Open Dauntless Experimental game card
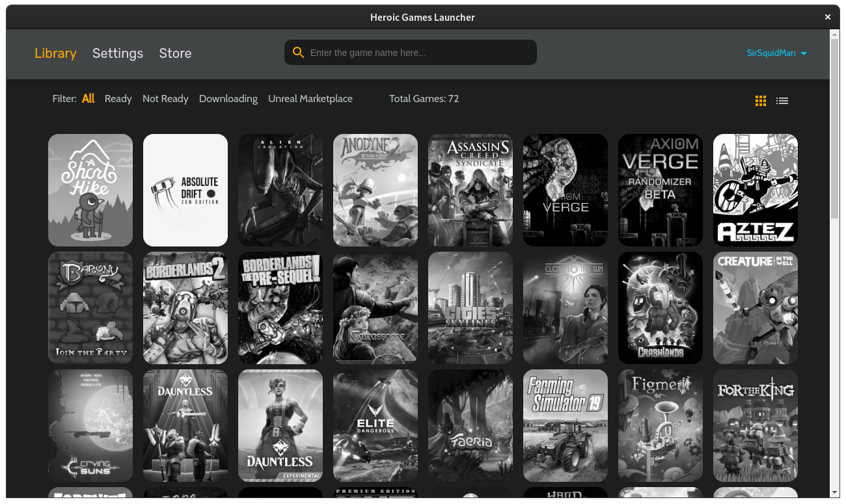This screenshot has width=846, height=504. pyautogui.click(x=280, y=425)
